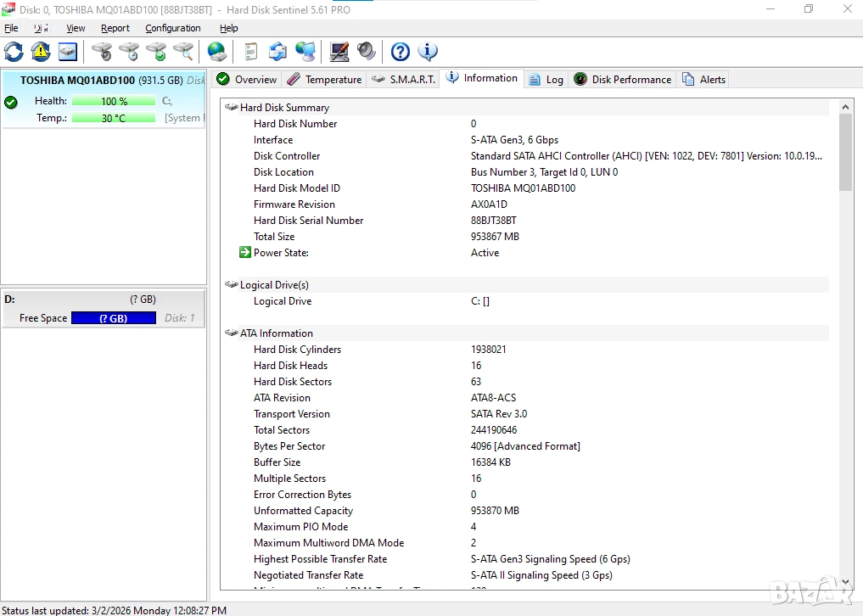The height and width of the screenshot is (616, 863).
Task: Open help via the blue question mark icon
Action: click(401, 52)
